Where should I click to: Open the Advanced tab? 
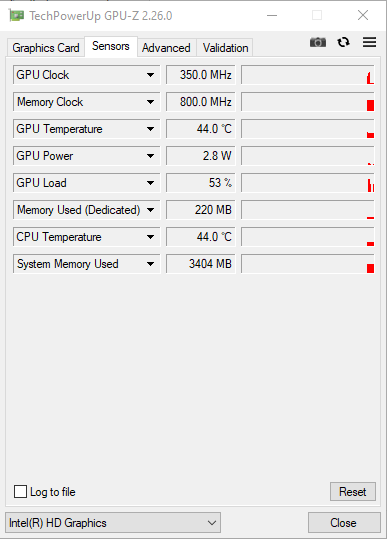click(x=166, y=47)
